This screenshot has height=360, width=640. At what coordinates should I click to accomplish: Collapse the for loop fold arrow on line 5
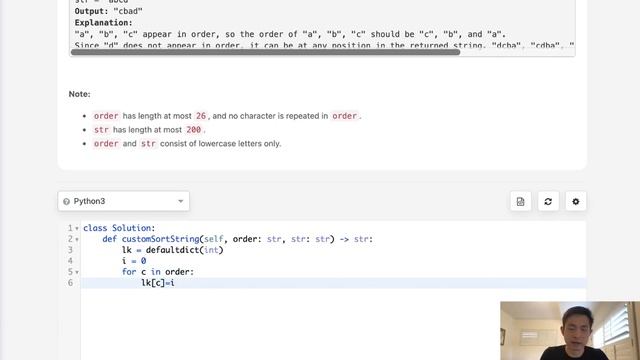tap(77, 272)
